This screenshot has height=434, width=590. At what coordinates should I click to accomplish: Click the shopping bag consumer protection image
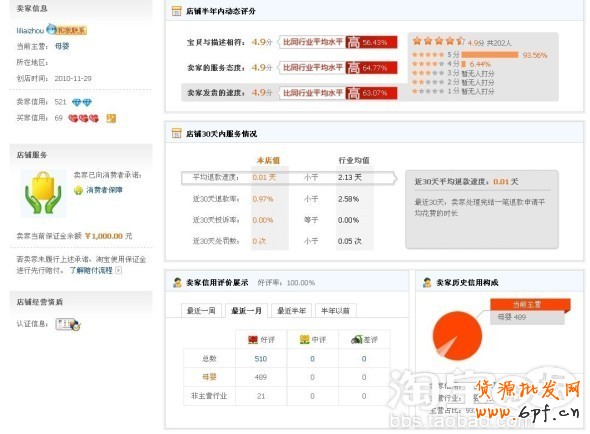click(43, 193)
